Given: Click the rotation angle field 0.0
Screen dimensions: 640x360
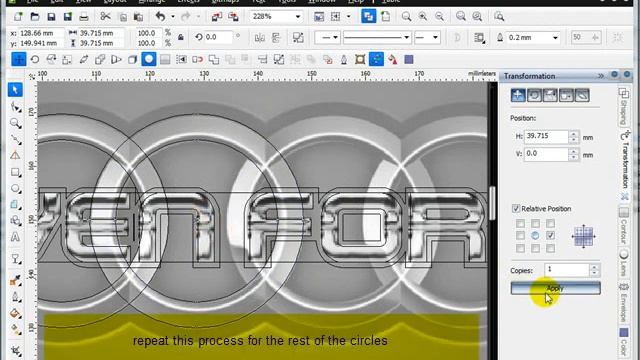Looking at the screenshot, I should (x=218, y=37).
